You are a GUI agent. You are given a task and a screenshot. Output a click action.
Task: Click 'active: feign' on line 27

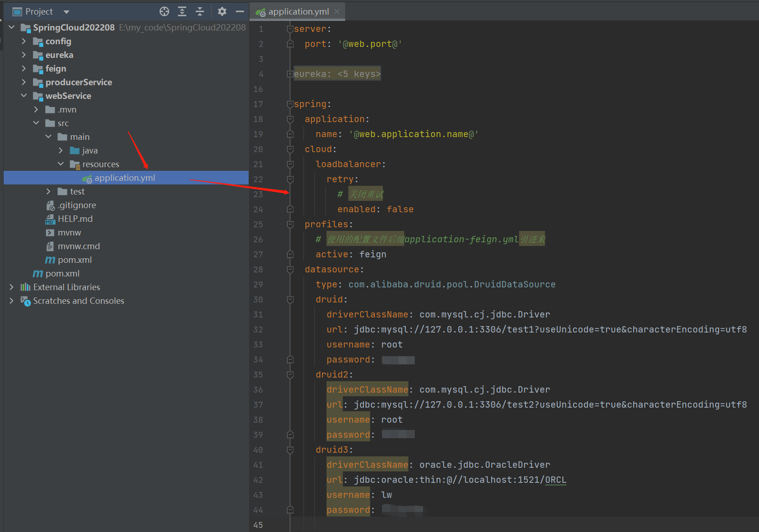351,254
